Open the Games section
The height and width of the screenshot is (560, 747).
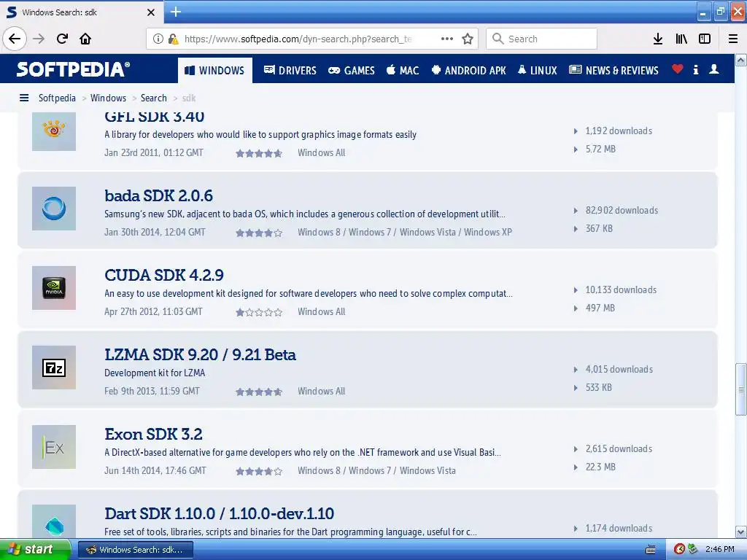point(352,71)
